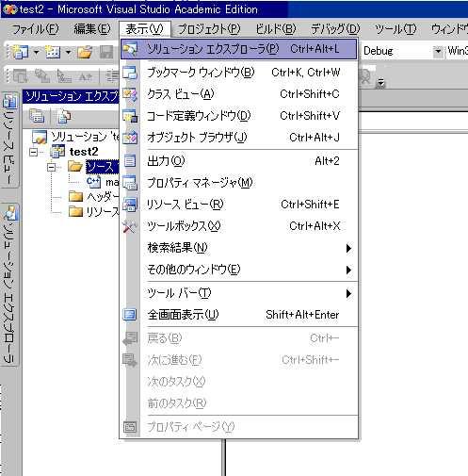Image resolution: width=468 pixels, height=476 pixels.
Task: Click toolbar options overflow arrow
Action: pos(380,83)
